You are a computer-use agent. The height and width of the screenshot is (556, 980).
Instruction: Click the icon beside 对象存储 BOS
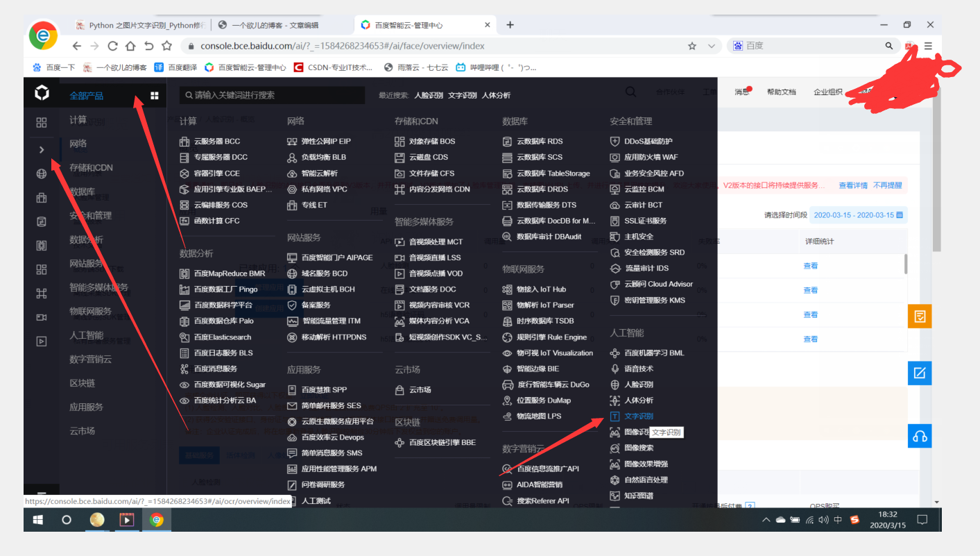pyautogui.click(x=399, y=141)
